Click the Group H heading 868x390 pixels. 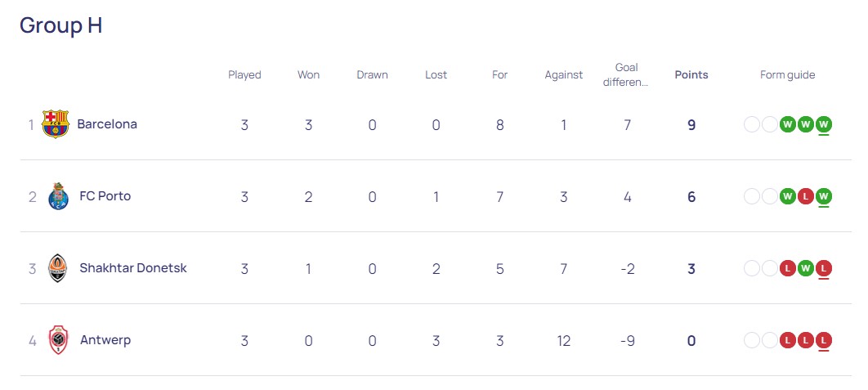(61, 25)
